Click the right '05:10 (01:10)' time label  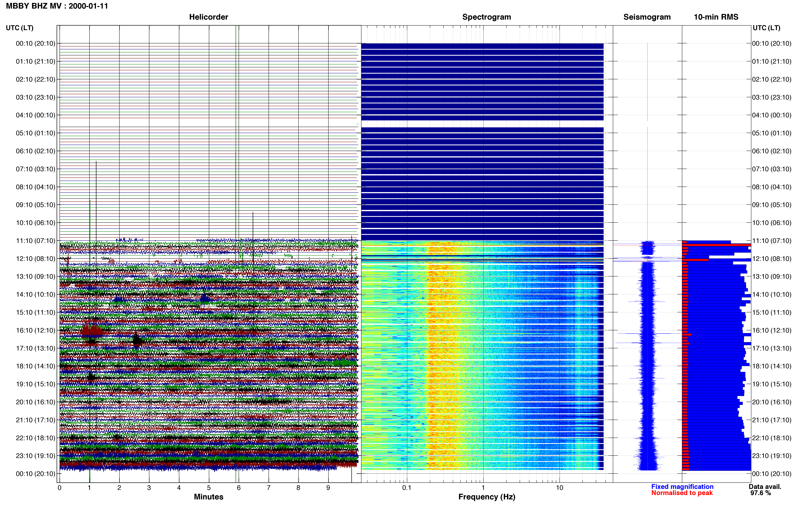[x=772, y=133]
